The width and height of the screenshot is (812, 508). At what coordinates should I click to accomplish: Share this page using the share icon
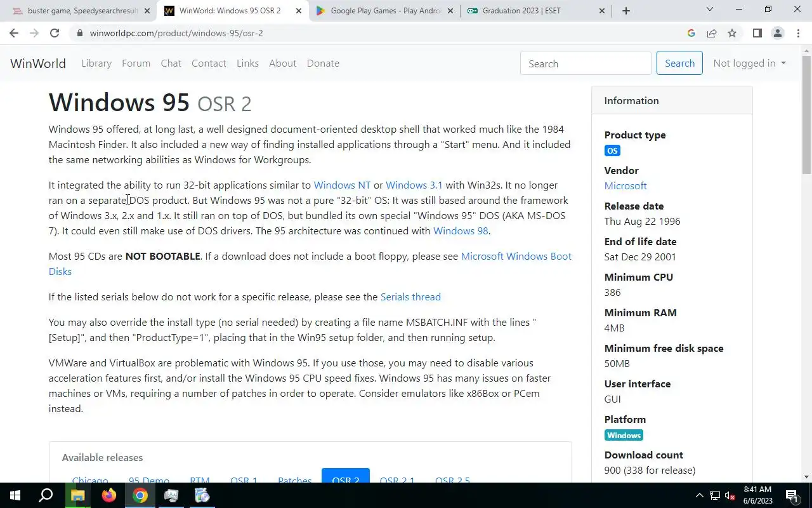point(712,33)
